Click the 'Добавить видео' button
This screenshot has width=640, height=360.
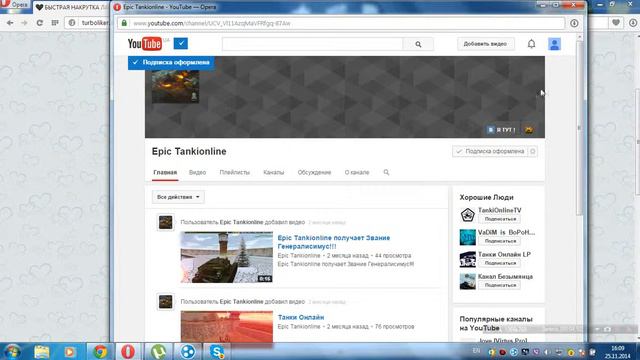[485, 44]
